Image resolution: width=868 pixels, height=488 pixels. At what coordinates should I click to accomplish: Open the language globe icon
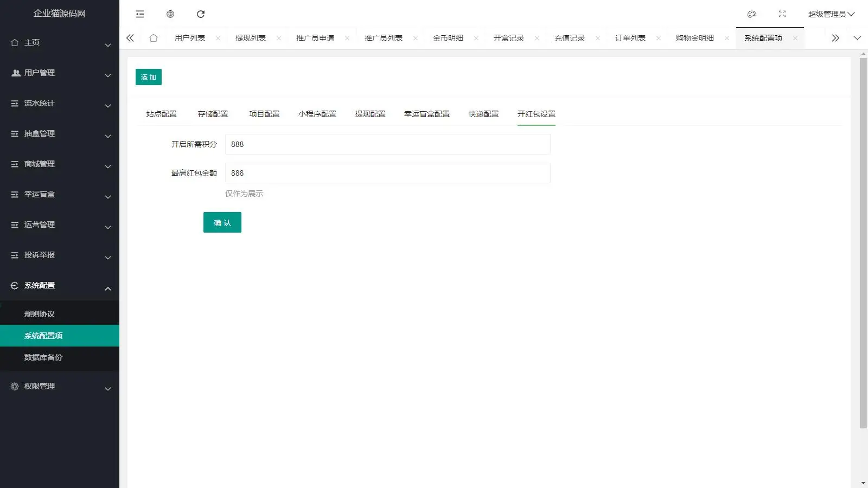tap(170, 14)
